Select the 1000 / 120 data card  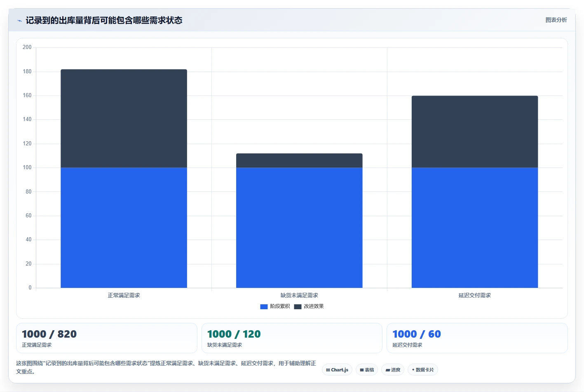(x=292, y=338)
